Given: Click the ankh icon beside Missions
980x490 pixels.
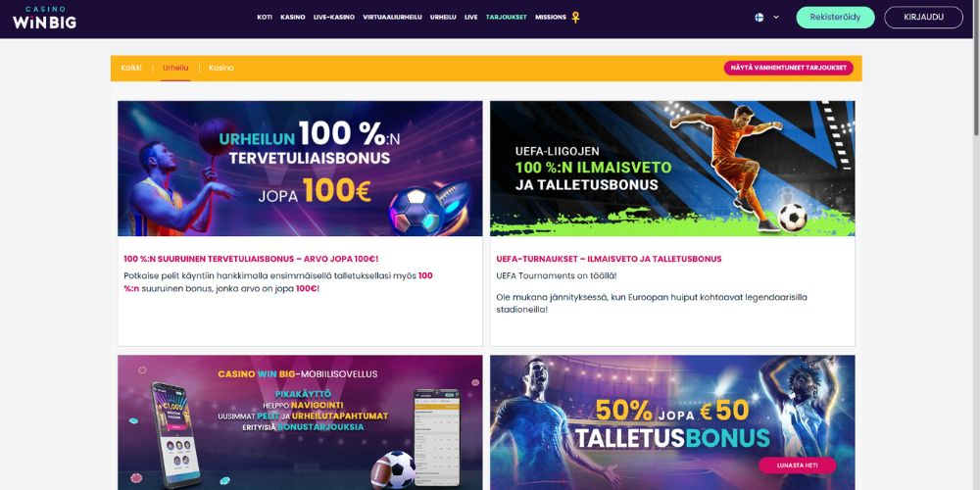Looking at the screenshot, I should click(x=575, y=18).
